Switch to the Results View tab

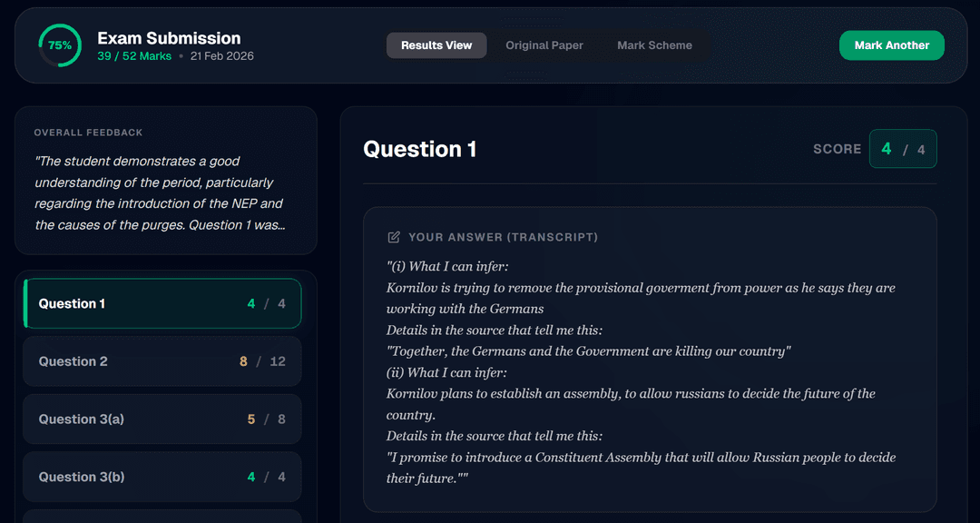(x=436, y=45)
